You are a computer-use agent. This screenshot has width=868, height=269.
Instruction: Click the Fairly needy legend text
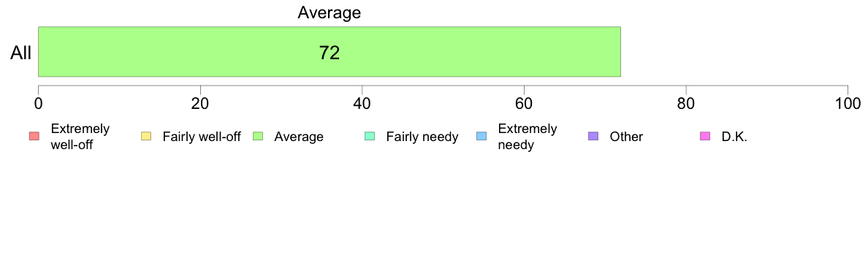click(x=422, y=137)
